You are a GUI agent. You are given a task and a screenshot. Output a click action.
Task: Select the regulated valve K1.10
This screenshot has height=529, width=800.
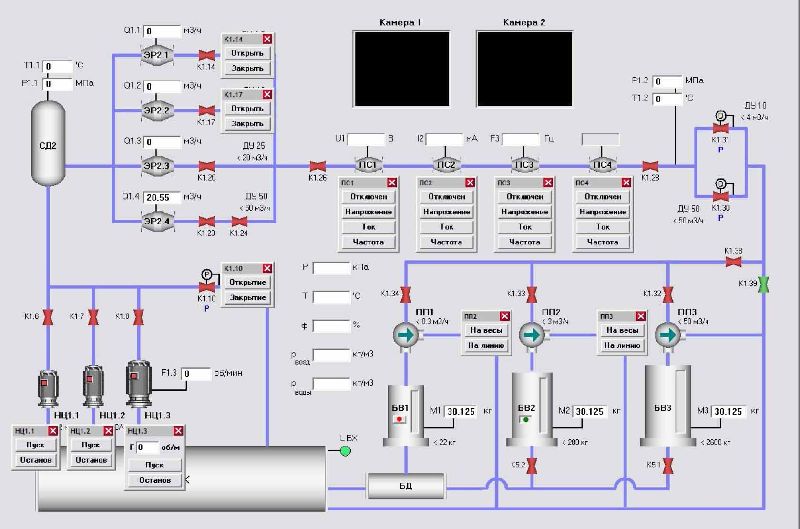(x=208, y=285)
